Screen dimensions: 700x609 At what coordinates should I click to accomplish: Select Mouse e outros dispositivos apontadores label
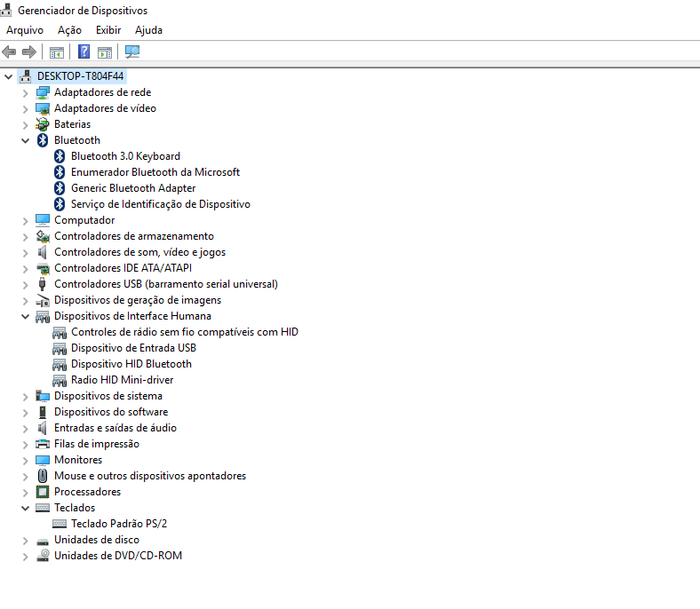(x=150, y=476)
